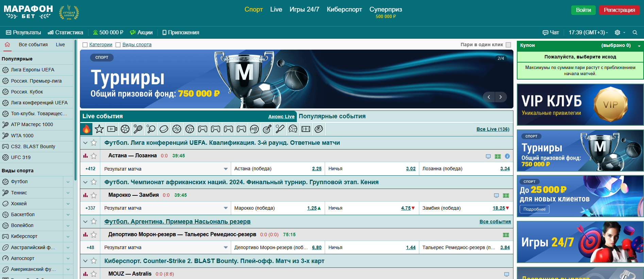Switch to Популярные события tab
This screenshot has width=644, height=279.
[x=332, y=116]
